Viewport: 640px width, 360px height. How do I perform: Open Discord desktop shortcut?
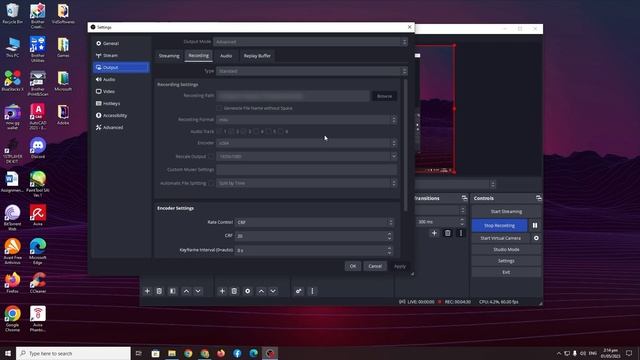[x=38, y=148]
